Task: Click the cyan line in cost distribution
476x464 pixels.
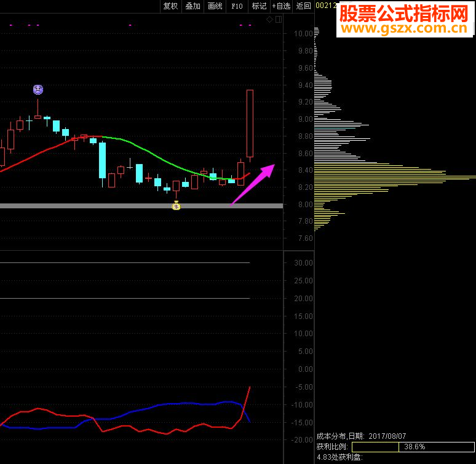Action: point(335,128)
